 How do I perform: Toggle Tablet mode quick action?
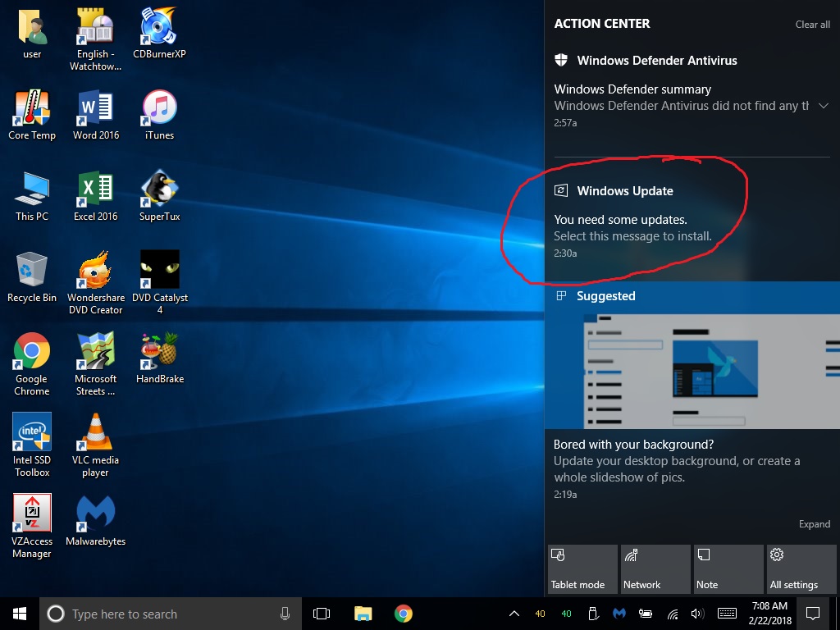(583, 569)
